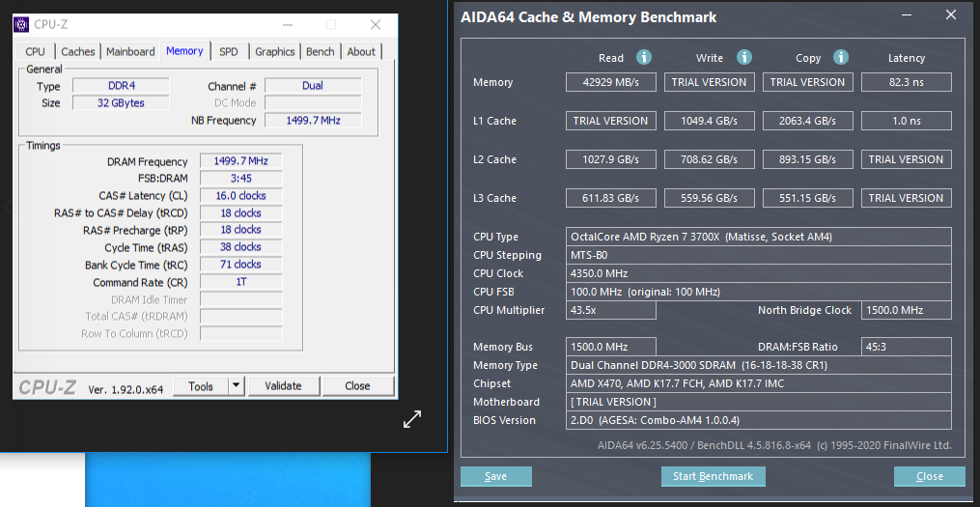Click the L1 Cache Copy 2063.4 GB/s field
This screenshot has height=507, width=980.
point(807,121)
